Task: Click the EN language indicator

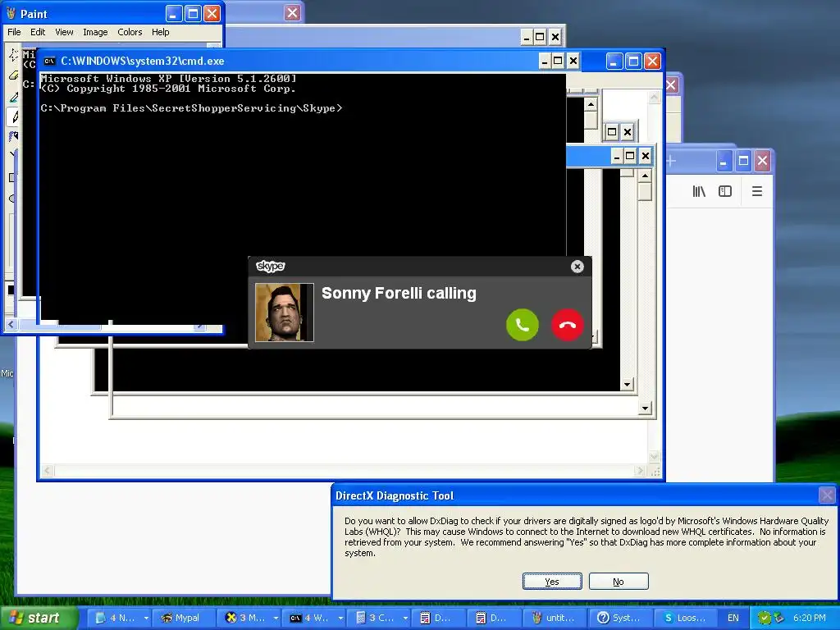Action: (x=733, y=618)
